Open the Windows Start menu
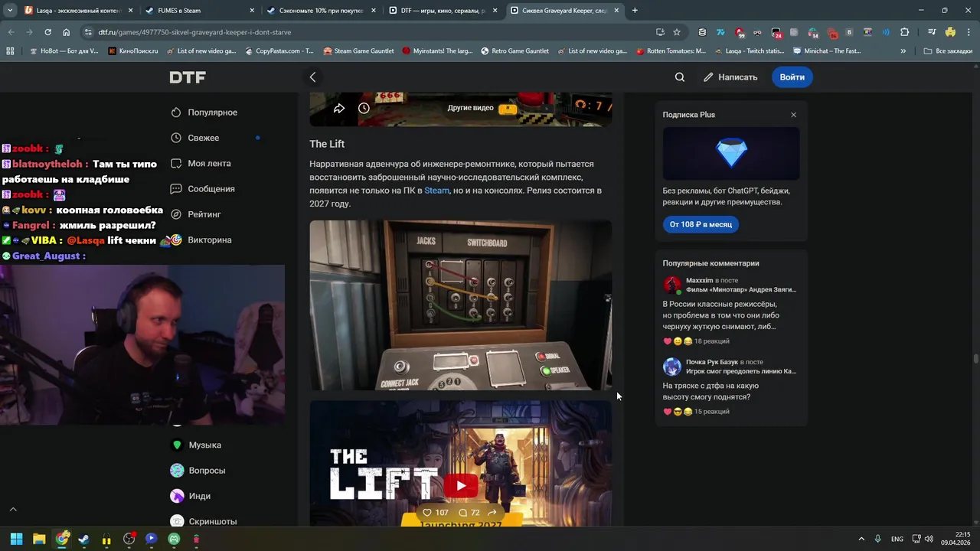980x551 pixels. click(16, 539)
